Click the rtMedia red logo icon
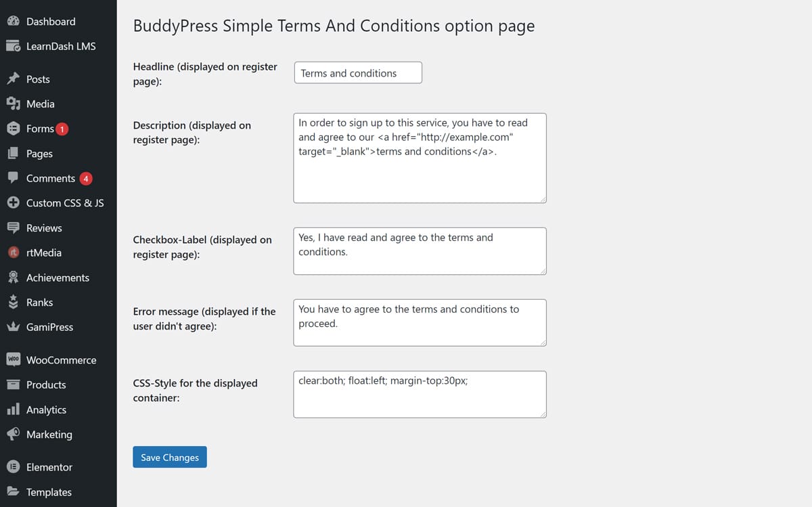812x507 pixels. [13, 252]
